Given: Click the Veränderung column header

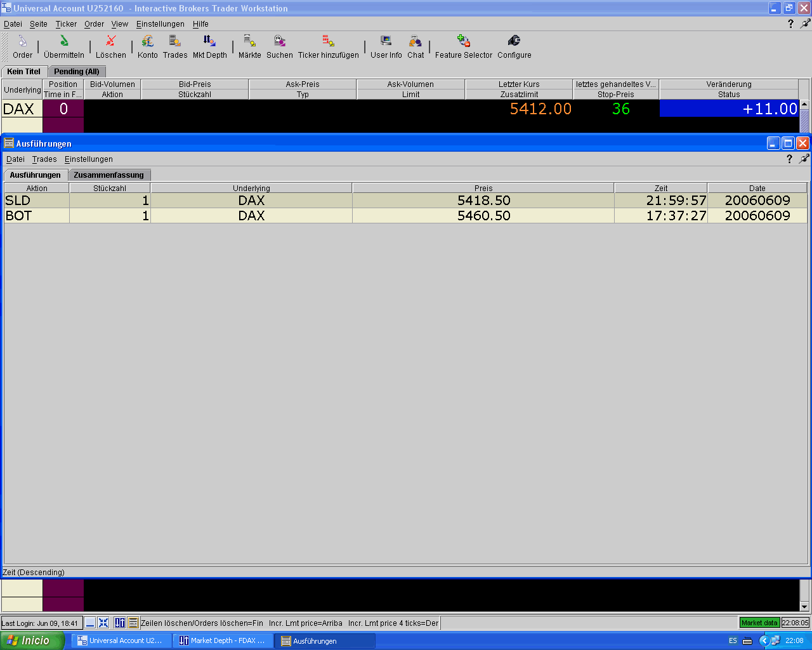Looking at the screenshot, I should point(729,84).
